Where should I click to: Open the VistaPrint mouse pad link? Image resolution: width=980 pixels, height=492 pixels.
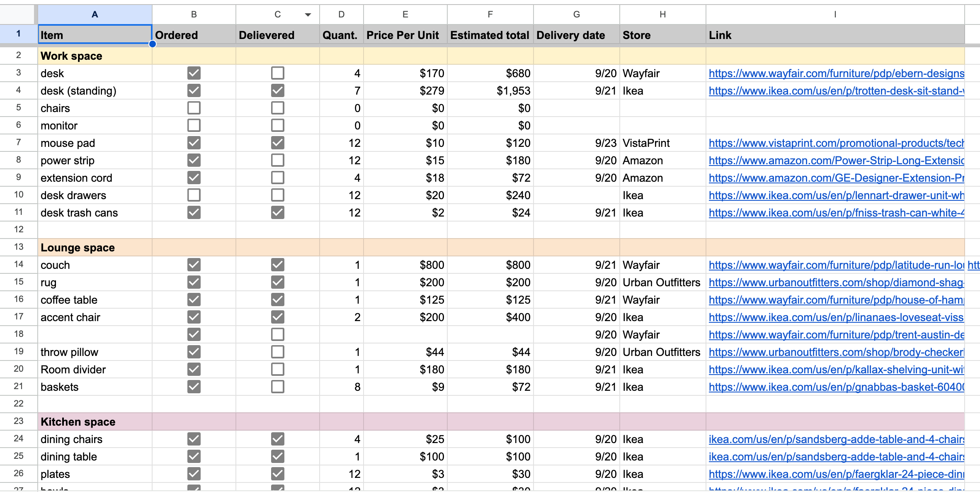[x=836, y=143]
